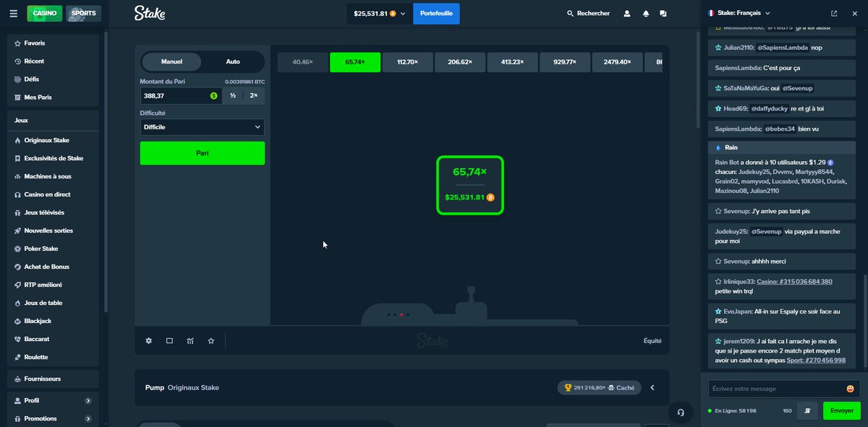The image size is (868, 427).
Task: Open Casino: #315036684380 bet link
Action: point(794,282)
